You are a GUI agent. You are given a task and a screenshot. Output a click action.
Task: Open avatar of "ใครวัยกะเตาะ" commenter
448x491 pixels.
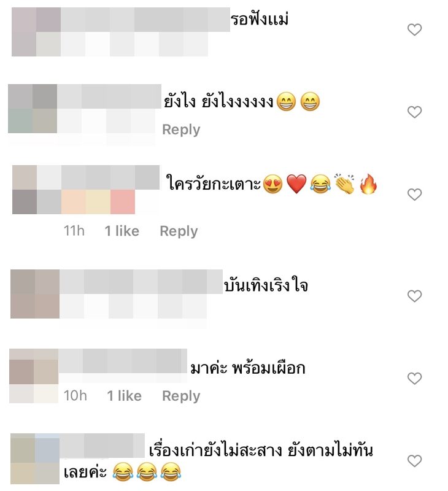pos(37,190)
